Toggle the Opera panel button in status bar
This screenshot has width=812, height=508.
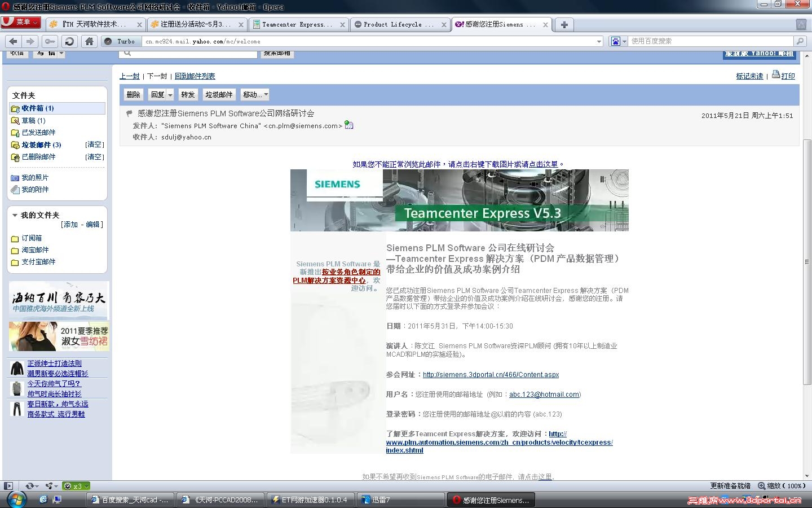click(x=8, y=486)
